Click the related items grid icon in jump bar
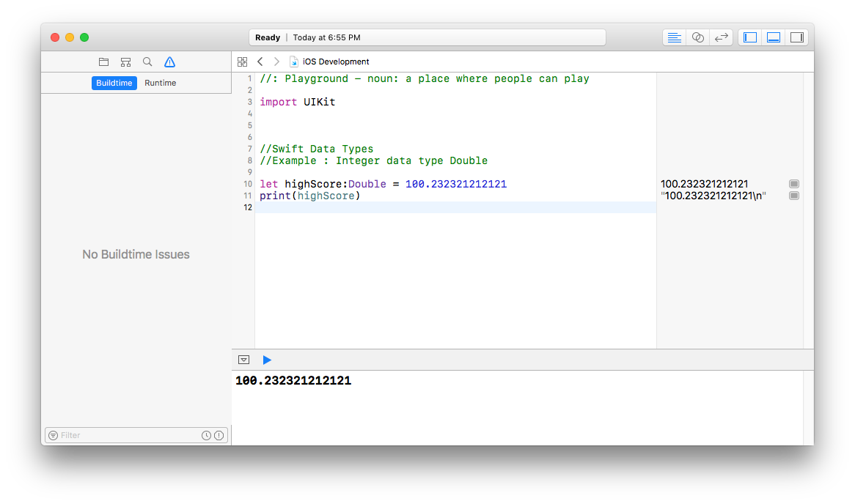Screen dimensions: 855x504 pyautogui.click(x=243, y=62)
